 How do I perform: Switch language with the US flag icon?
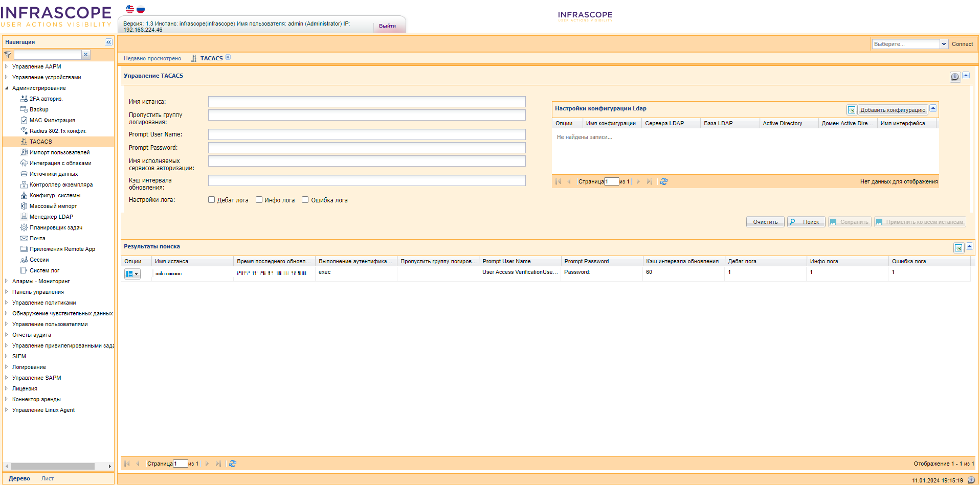tap(130, 9)
